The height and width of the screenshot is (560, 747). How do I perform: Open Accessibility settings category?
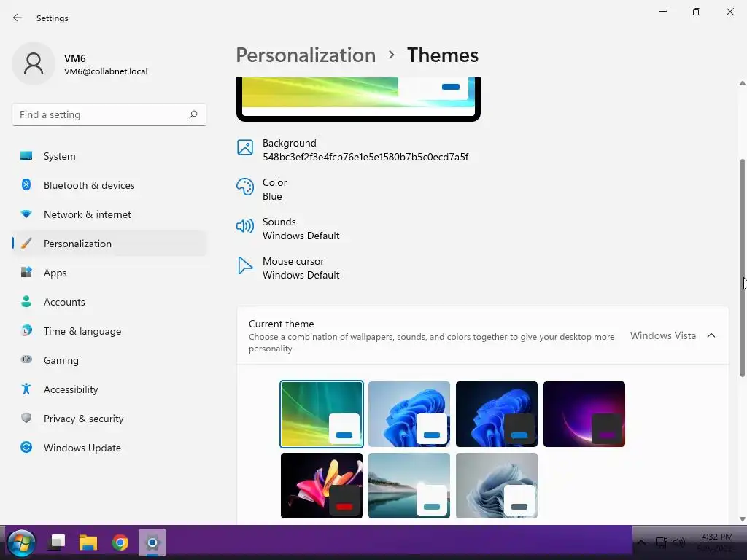[x=109, y=389]
